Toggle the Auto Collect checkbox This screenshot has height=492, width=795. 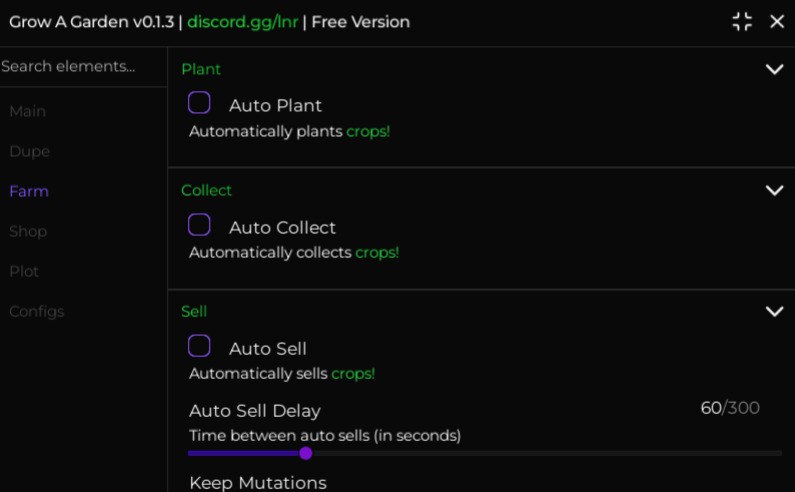coord(199,225)
